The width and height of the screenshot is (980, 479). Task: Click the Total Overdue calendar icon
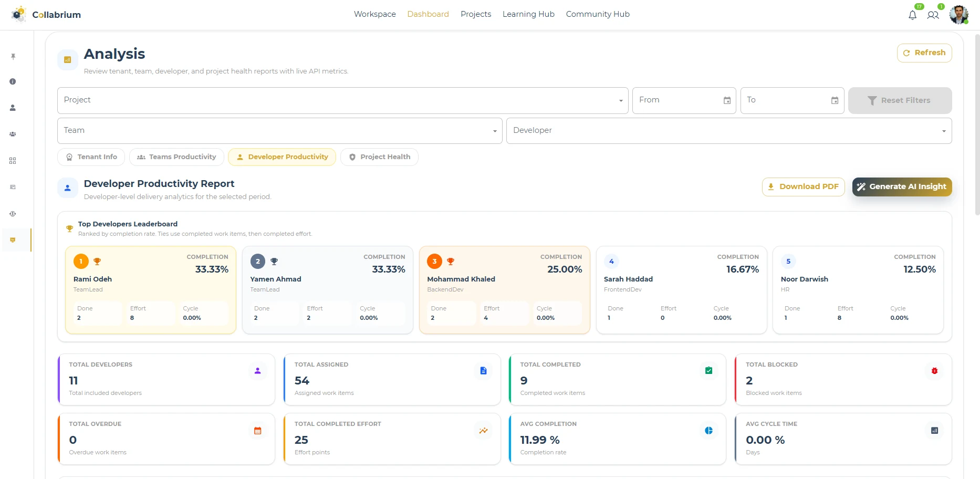coord(258,431)
